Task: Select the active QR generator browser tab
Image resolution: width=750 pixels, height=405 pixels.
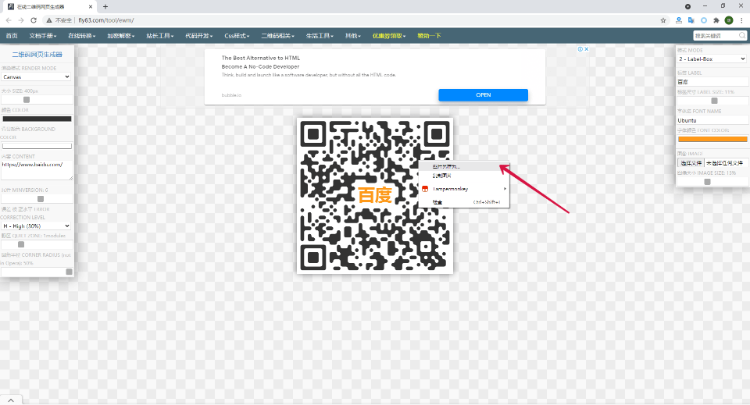Action: 49,7
